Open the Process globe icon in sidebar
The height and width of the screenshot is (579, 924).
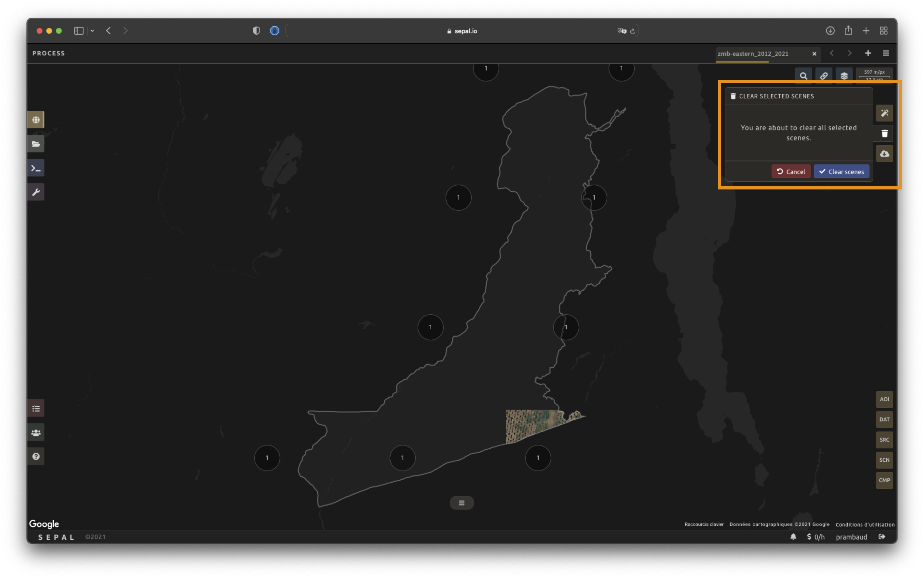click(36, 120)
